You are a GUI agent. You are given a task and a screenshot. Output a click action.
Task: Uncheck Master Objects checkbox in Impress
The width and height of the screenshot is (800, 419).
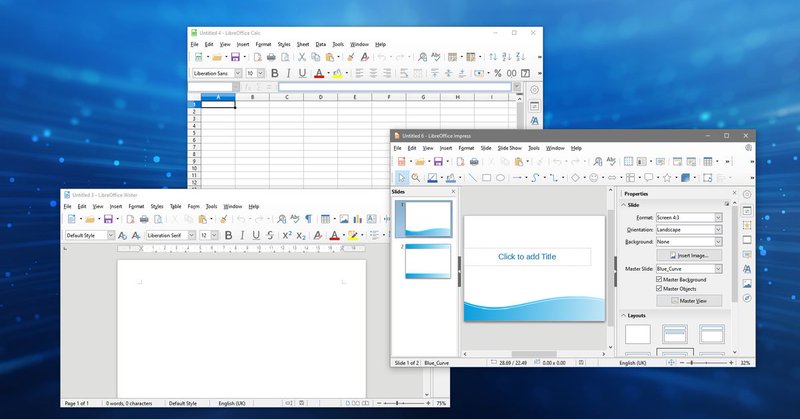[x=659, y=289]
